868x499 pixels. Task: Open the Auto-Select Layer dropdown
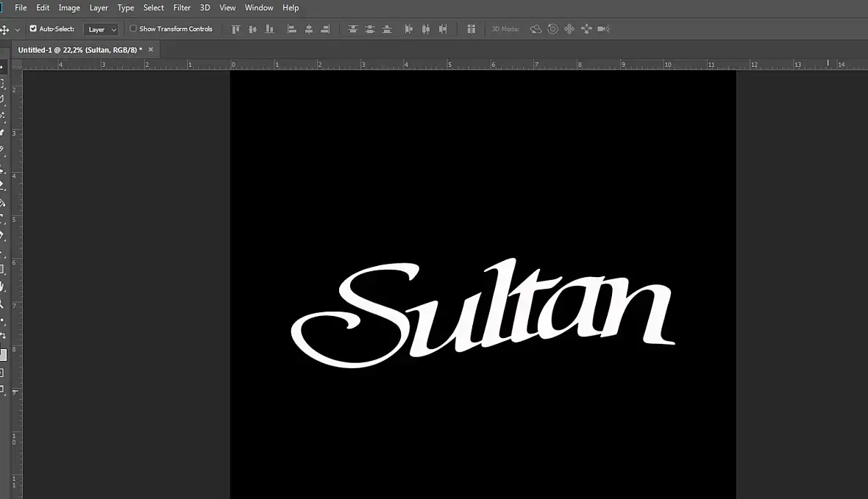point(101,29)
